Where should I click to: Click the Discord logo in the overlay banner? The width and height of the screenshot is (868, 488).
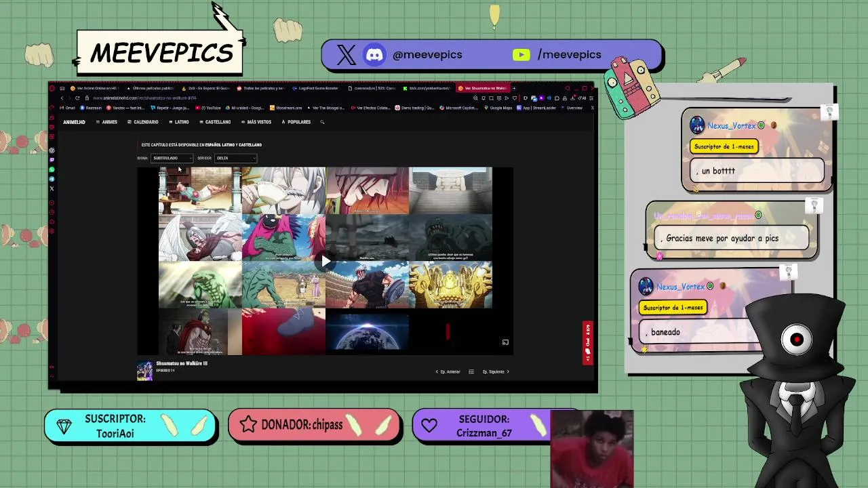click(x=374, y=55)
